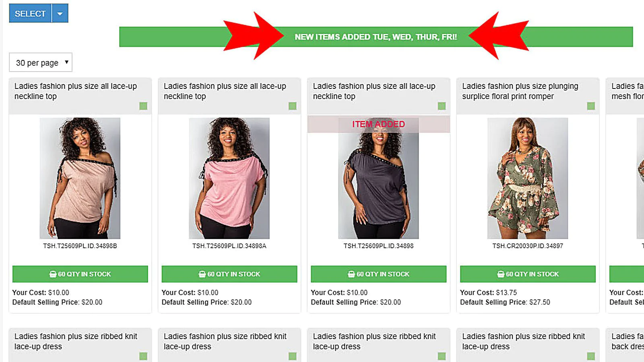Click basket icon on TSH.CR20030P.ID.34897 stock button
This screenshot has height=362, width=644.
click(x=501, y=274)
